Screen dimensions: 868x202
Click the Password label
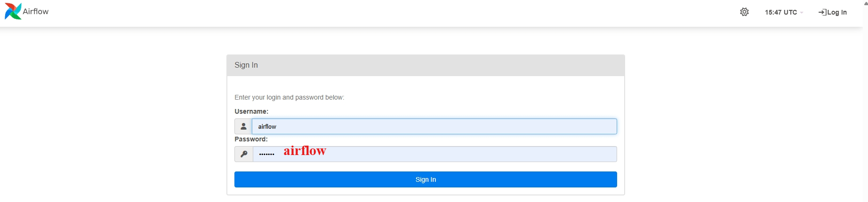point(251,139)
